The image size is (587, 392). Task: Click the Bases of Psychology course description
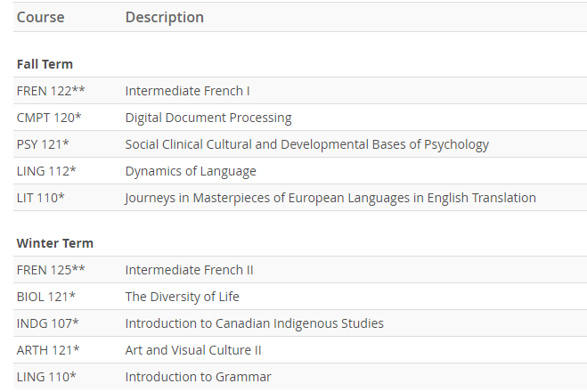tap(306, 144)
